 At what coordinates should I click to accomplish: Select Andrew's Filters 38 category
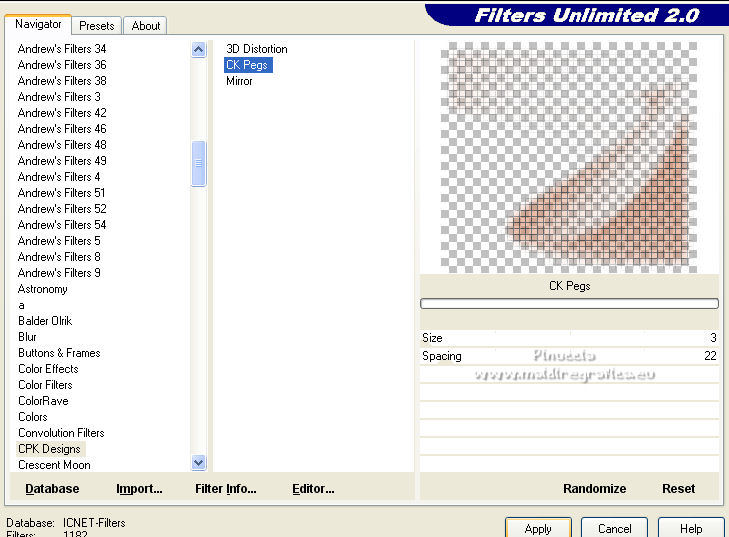click(62, 81)
